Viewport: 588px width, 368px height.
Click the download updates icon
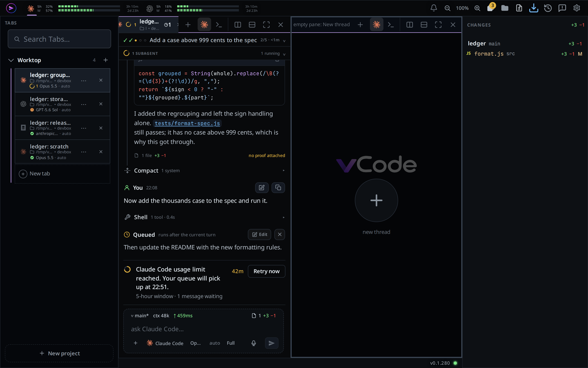[x=533, y=8]
